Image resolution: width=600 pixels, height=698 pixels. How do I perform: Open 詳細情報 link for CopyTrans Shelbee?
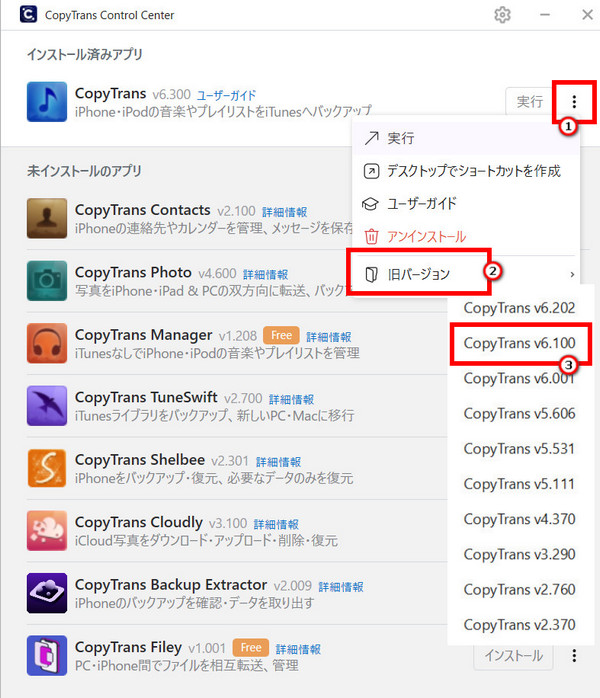tap(278, 462)
